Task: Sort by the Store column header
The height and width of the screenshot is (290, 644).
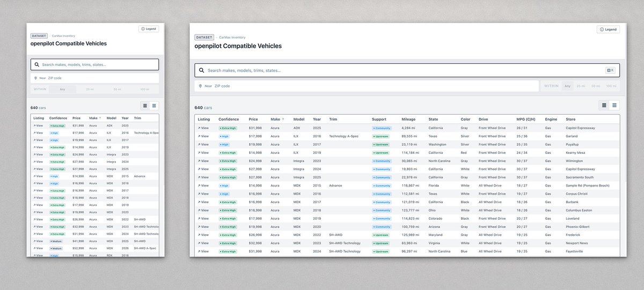Action: coord(570,119)
